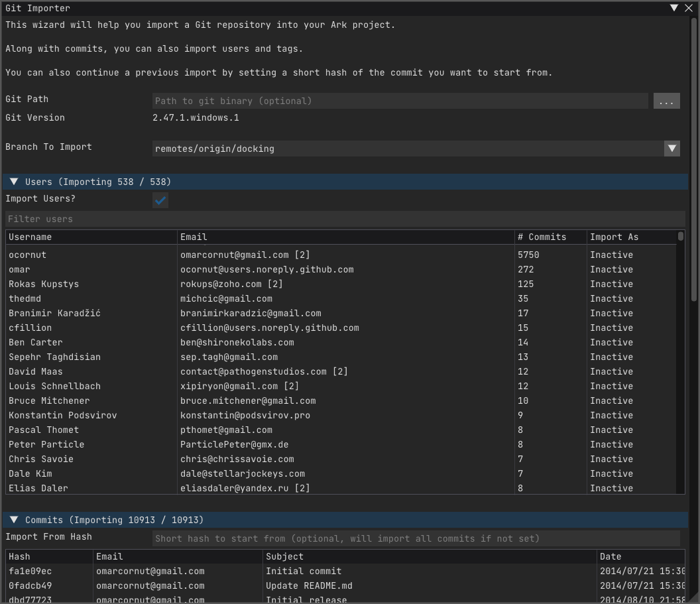Select the Rokas Kupstys user row
Viewport: 700px width, 604px height.
44,284
